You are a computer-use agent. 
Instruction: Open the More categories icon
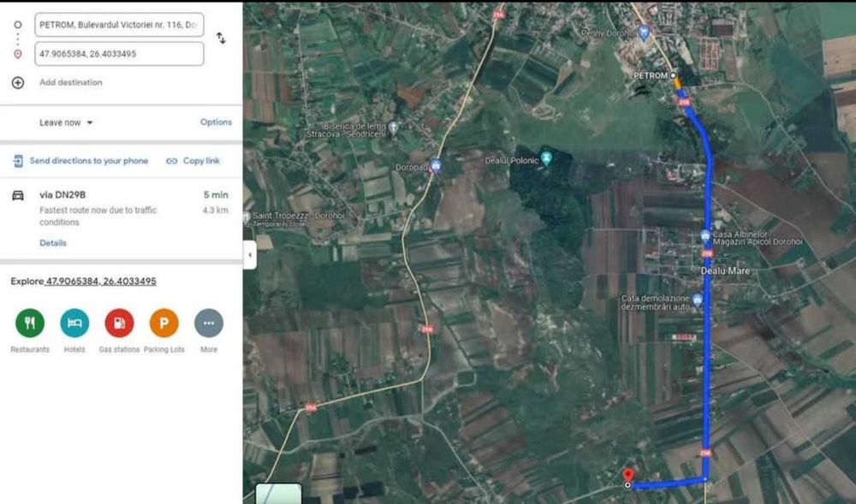click(x=209, y=323)
